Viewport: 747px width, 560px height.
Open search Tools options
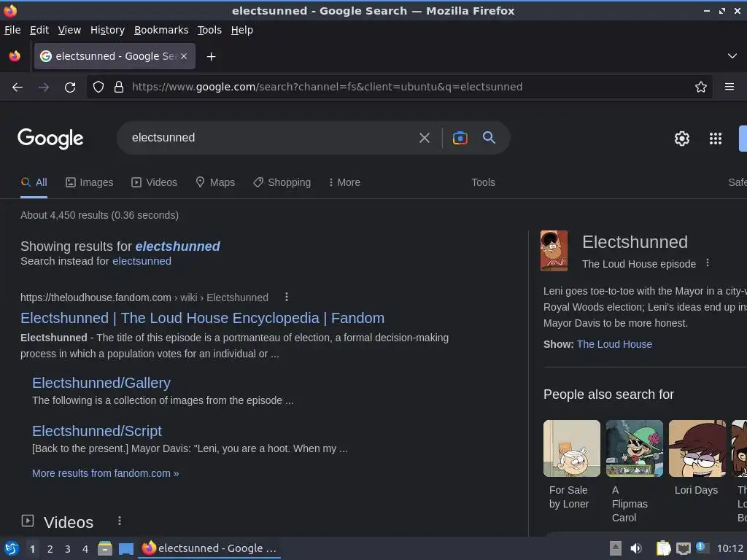[483, 182]
